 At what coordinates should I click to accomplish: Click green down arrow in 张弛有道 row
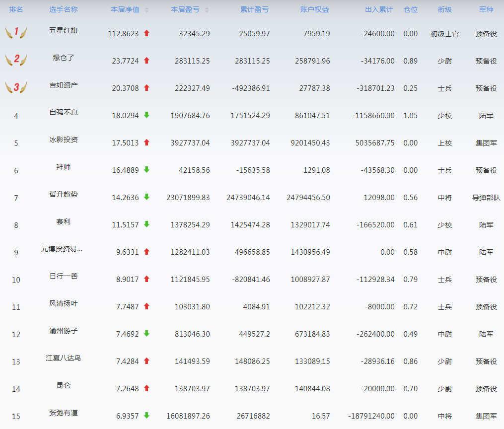pyautogui.click(x=146, y=416)
